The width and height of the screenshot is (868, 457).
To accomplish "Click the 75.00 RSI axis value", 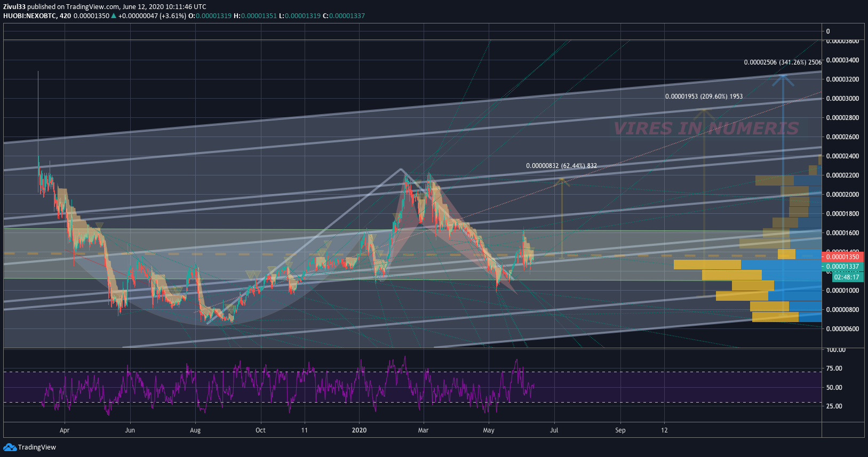I will 834,368.
